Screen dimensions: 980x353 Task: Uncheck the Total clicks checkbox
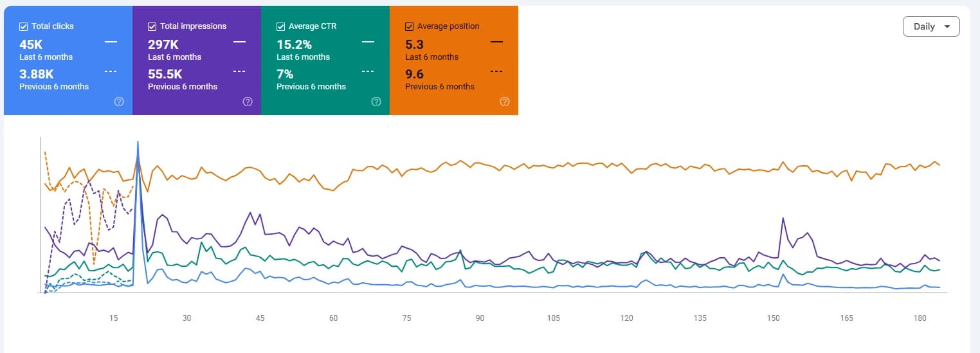point(23,26)
